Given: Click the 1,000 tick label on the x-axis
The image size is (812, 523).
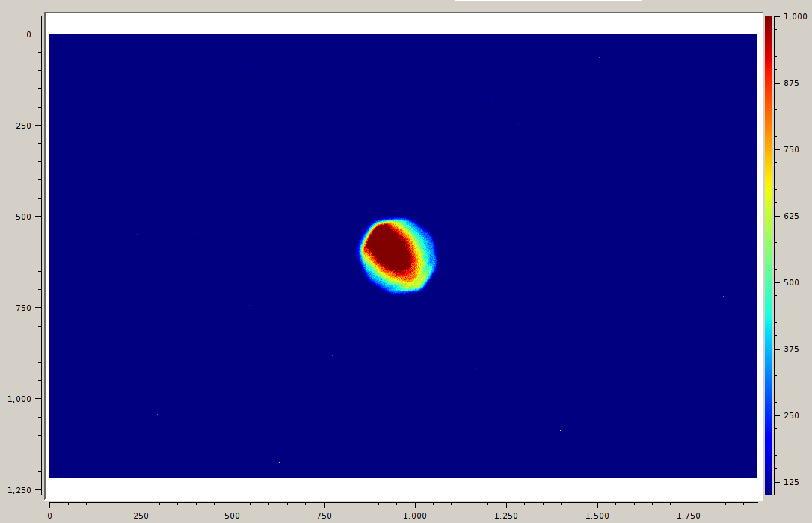Looking at the screenshot, I should coord(415,516).
